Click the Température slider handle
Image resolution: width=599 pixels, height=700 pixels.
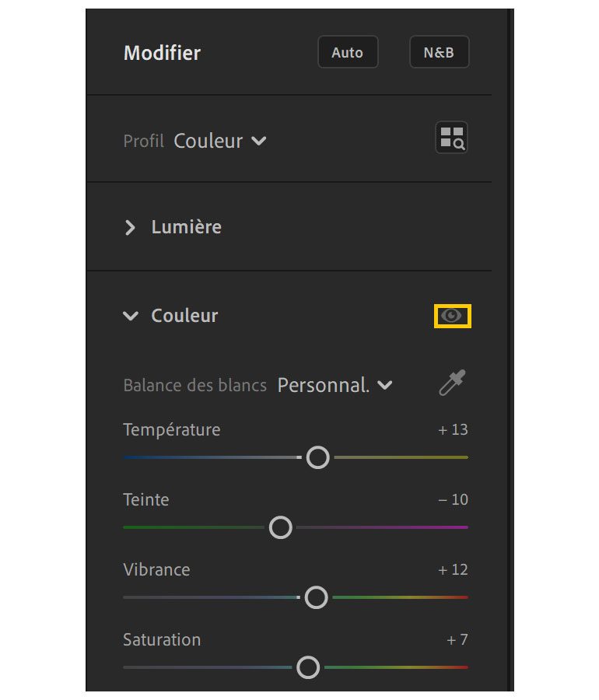point(317,457)
